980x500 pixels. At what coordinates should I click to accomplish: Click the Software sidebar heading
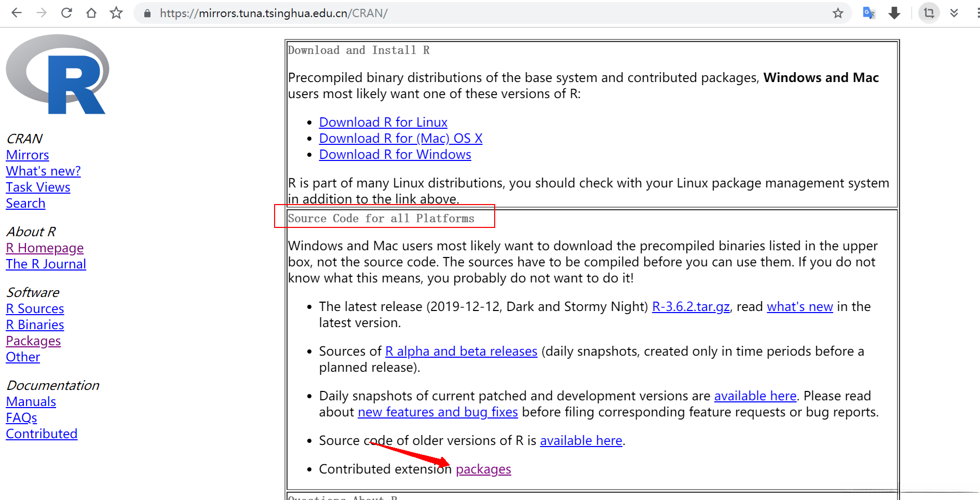pyautogui.click(x=33, y=292)
